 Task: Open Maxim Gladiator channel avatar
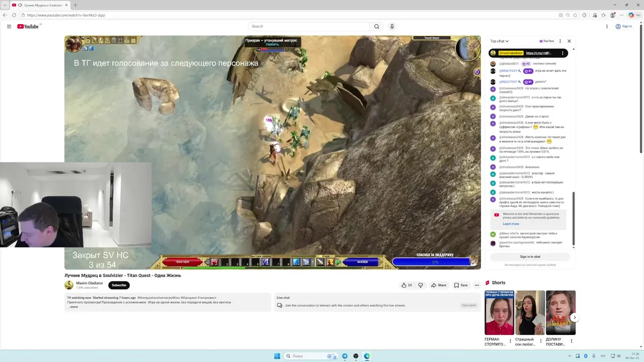[69, 285]
